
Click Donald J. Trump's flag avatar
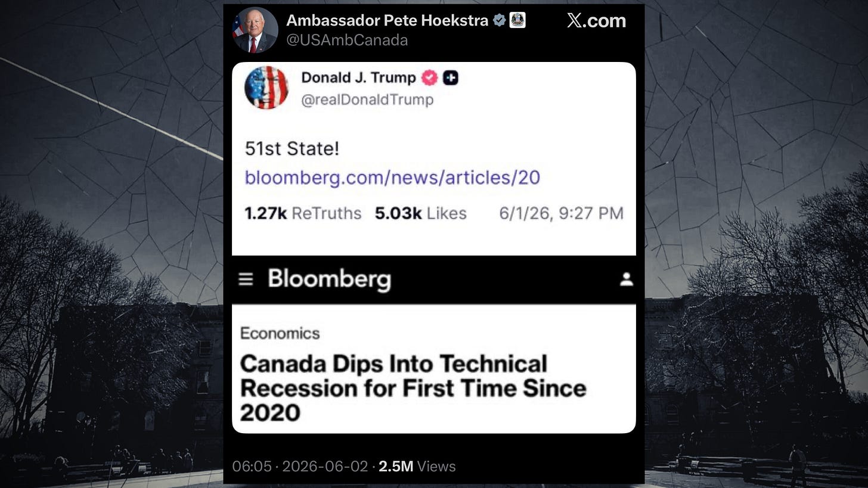(266, 88)
